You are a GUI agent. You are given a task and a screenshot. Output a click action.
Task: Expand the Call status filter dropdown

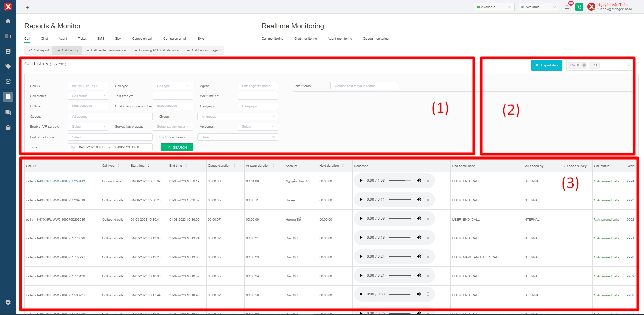tap(88, 96)
